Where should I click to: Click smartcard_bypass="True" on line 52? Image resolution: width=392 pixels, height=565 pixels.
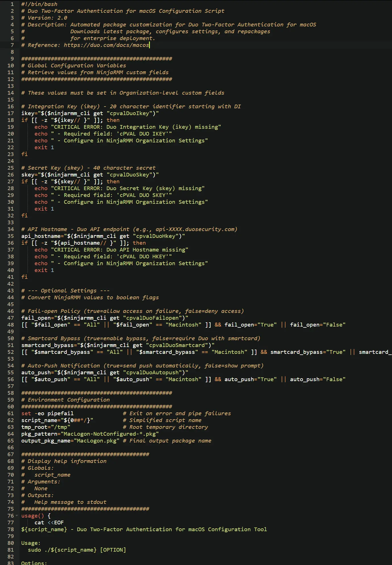tap(308, 352)
